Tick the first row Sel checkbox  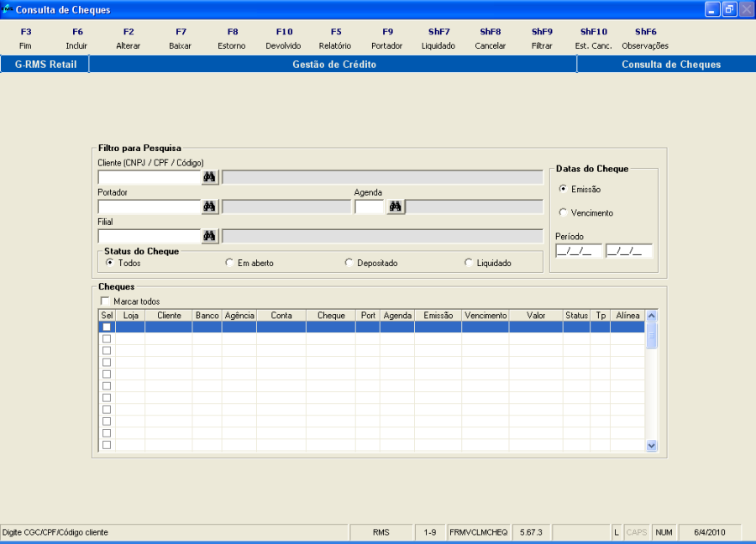(x=107, y=327)
